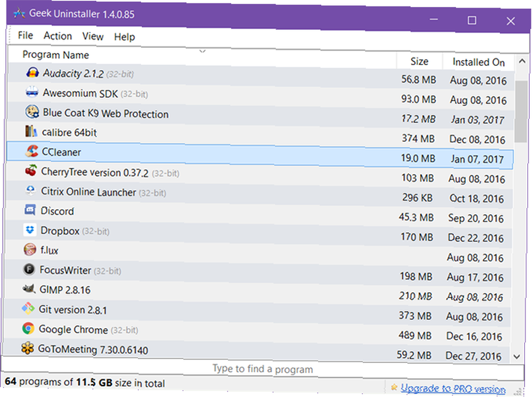Click the Audacity headphones icon
This screenshot has height=398, width=532.
32,72
